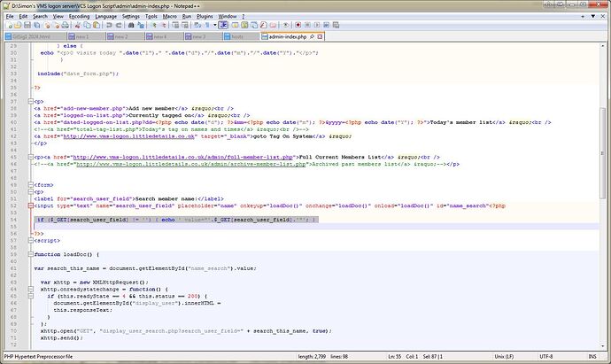Toggle Show All Characters in the toolbar

pyautogui.click(x=206, y=25)
